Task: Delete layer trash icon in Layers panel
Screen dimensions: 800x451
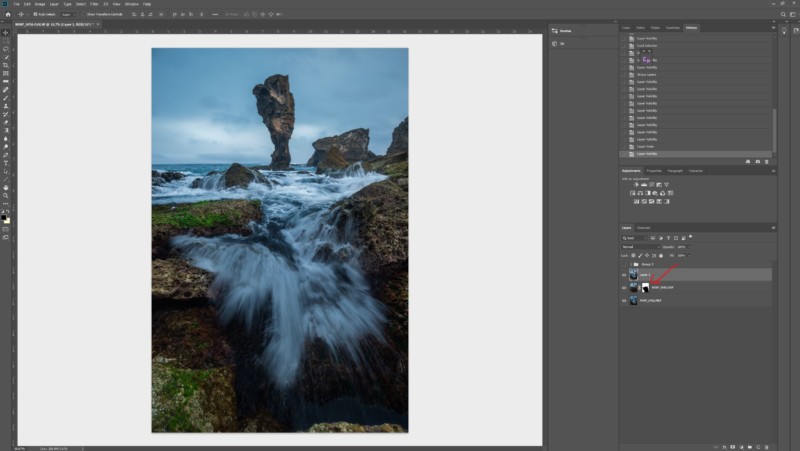Action: 766,447
